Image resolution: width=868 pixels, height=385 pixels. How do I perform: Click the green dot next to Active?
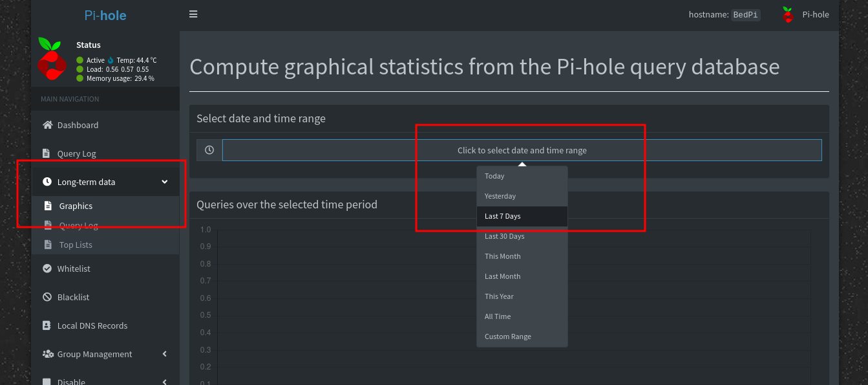coord(80,60)
